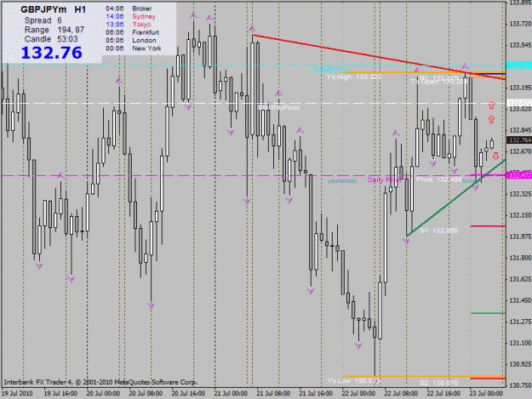This screenshot has height=399, width=532.
Task: Click the MetaQuotes copyright text
Action: (100, 382)
